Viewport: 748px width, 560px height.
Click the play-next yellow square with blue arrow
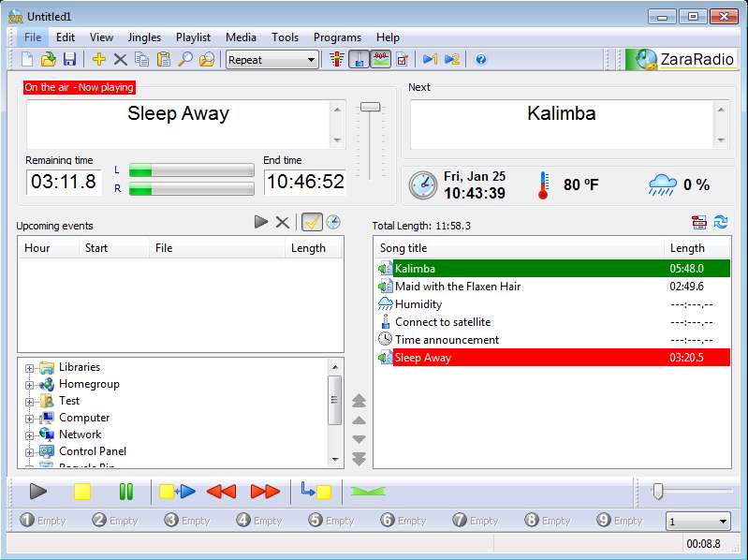(177, 492)
